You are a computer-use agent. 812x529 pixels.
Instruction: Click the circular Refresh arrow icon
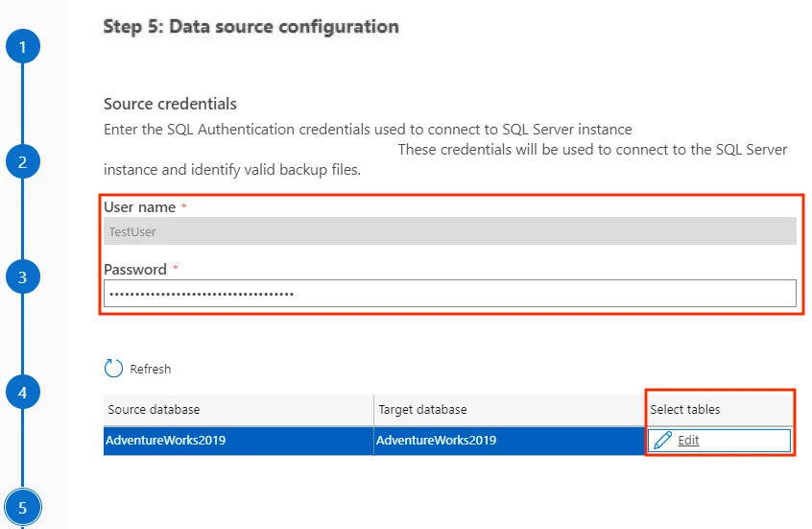tap(113, 369)
